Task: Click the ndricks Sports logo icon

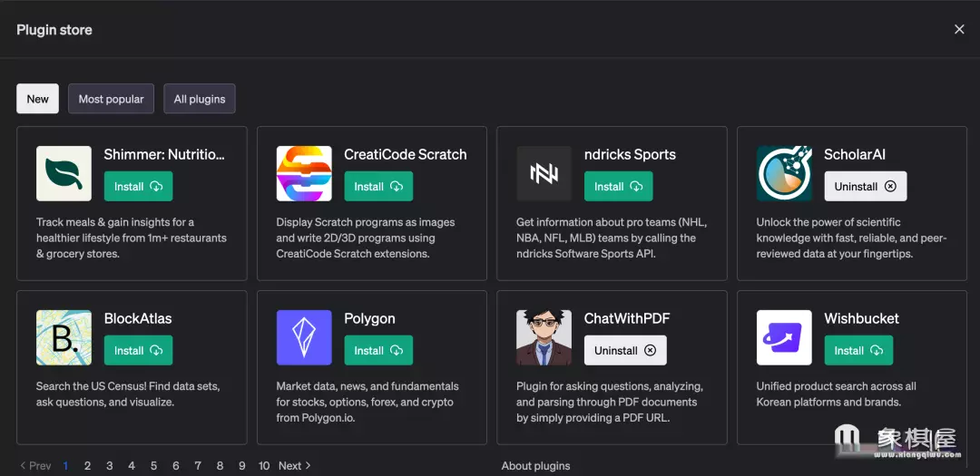Action: (544, 173)
